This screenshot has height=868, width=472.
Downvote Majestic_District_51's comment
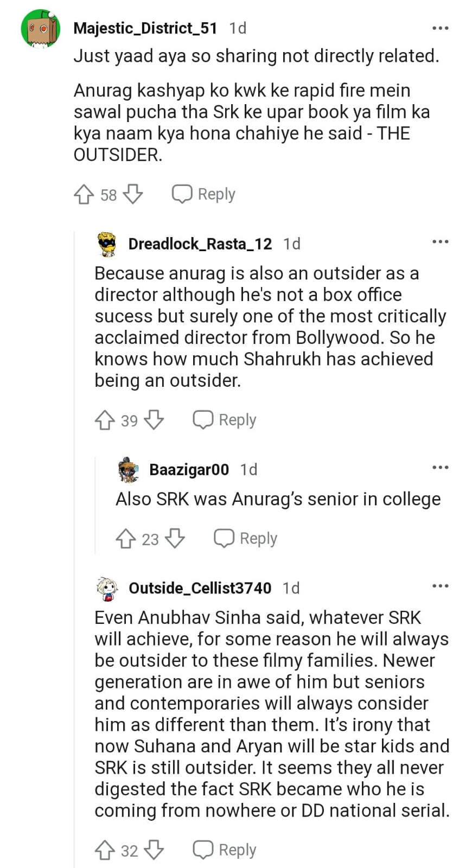[133, 194]
